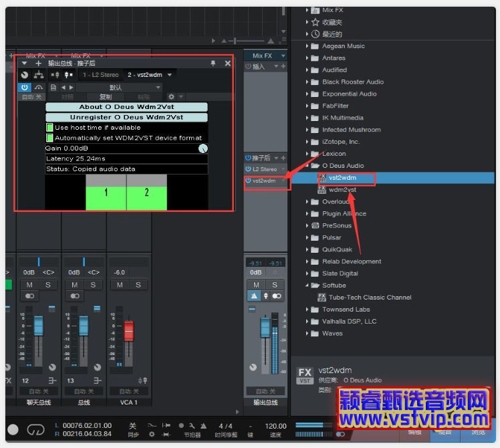This screenshot has height=448, width=500.
Task: Toggle Use host time if available checkbox
Action: click(x=49, y=128)
